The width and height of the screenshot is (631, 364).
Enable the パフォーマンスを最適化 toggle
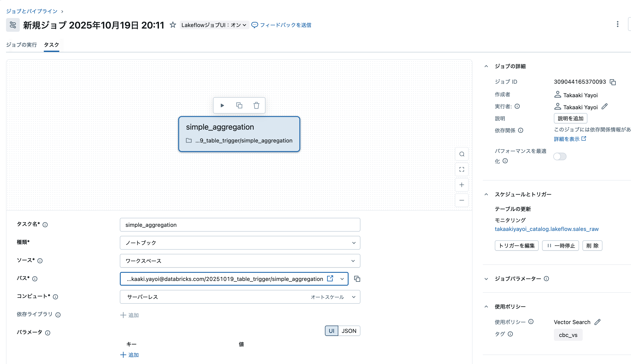560,156
